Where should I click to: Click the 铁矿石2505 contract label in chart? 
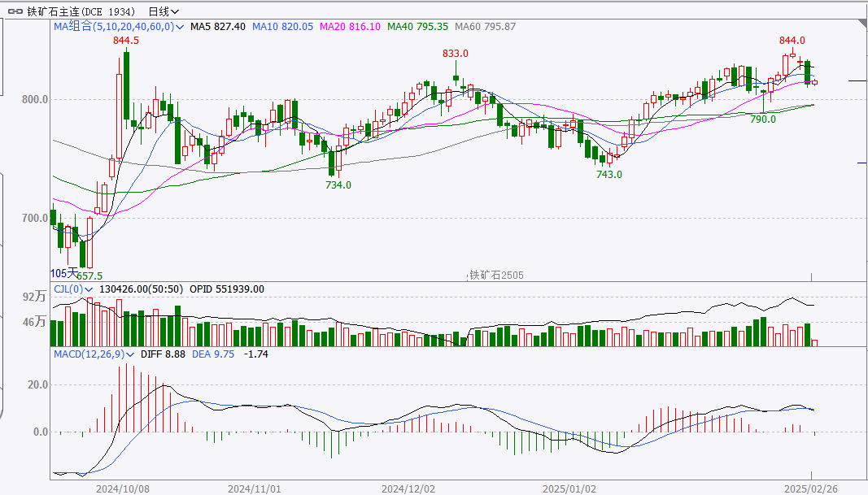click(496, 276)
